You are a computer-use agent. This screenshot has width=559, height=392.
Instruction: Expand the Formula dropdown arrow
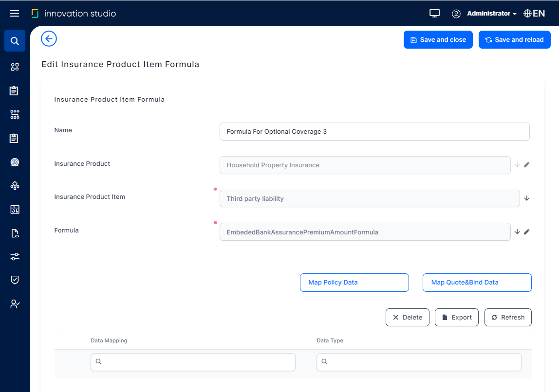[517, 232]
